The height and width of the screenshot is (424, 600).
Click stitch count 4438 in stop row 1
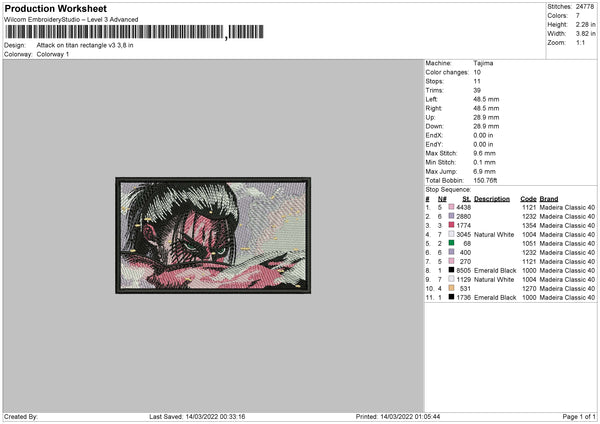[463, 207]
